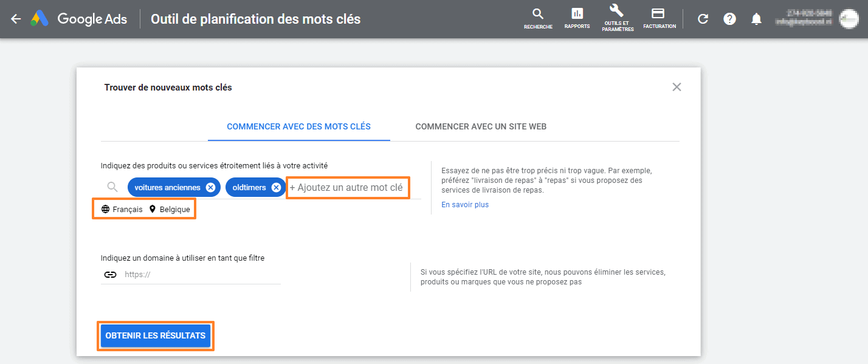Open Outils et Paramètres wrench menu
The width and height of the screenshot is (868, 364).
click(x=618, y=18)
